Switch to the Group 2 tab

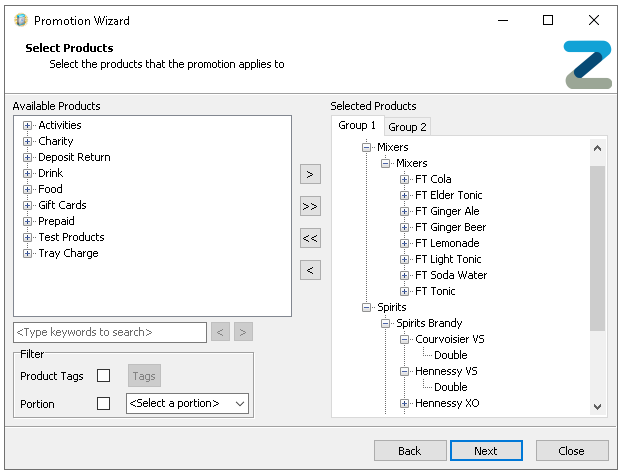[x=407, y=127]
